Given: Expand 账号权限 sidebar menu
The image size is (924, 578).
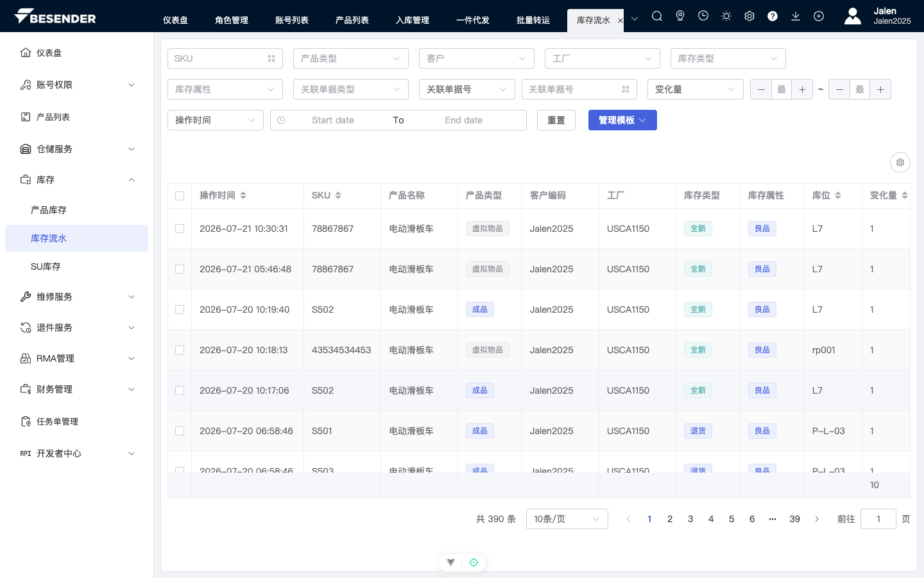Looking at the screenshot, I should click(x=77, y=85).
